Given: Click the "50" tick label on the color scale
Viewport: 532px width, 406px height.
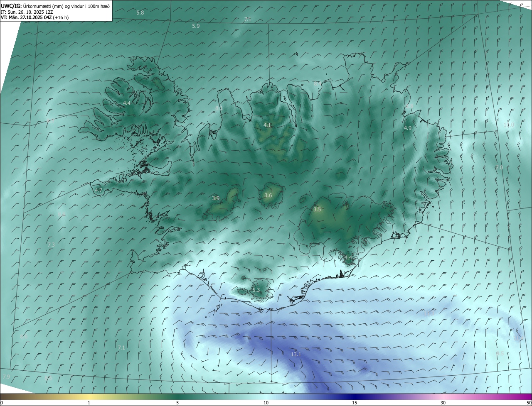Looking at the screenshot, I should [x=529, y=403].
